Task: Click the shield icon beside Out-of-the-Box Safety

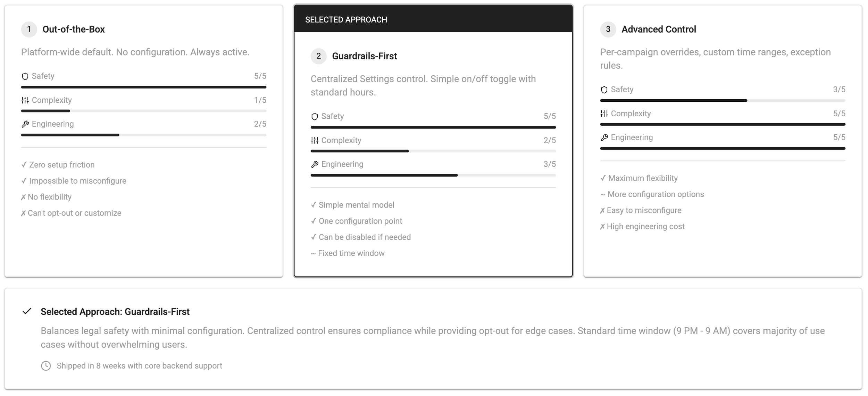Action: tap(25, 76)
